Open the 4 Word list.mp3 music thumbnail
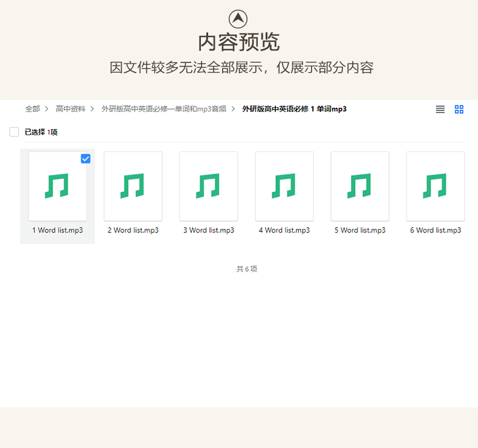478x448 pixels. (284, 186)
